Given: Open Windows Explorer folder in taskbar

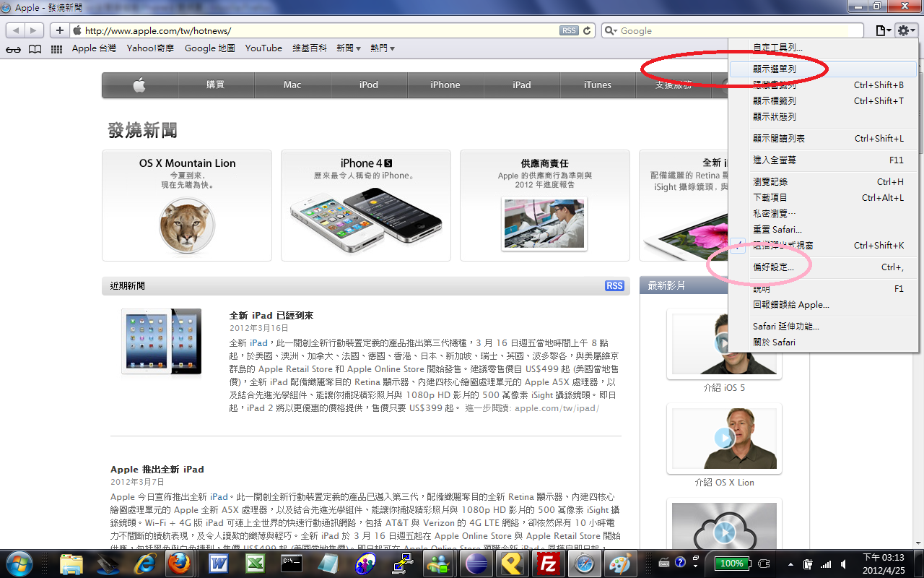Looking at the screenshot, I should [71, 564].
